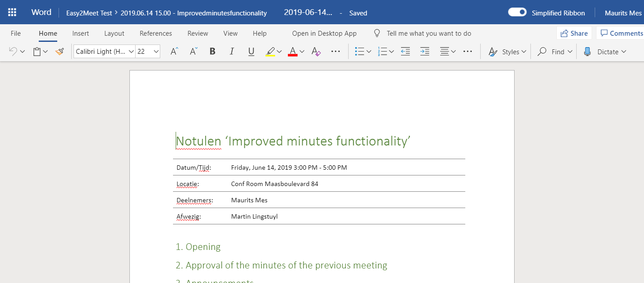Expand the highlight color dropdown arrow

[280, 52]
